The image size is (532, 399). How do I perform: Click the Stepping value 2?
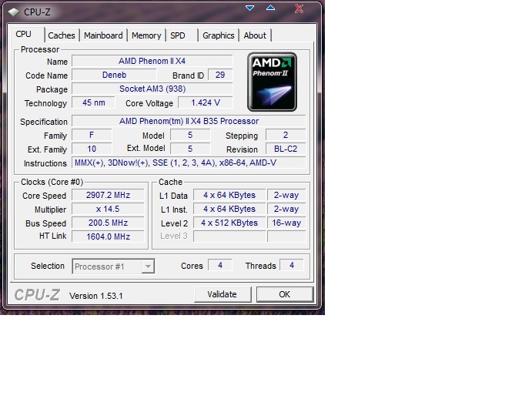pos(286,135)
